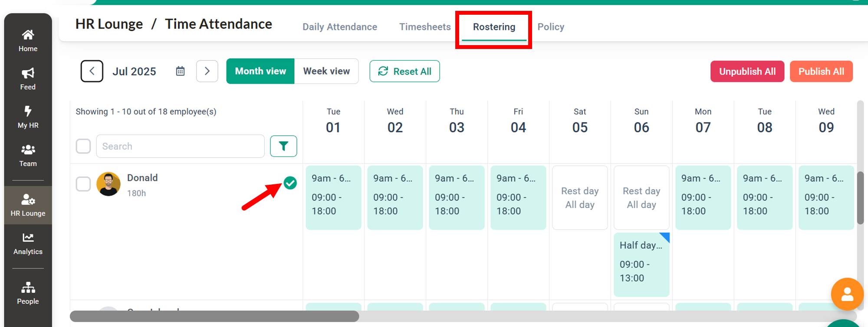
Task: Open the Policy tab
Action: pyautogui.click(x=551, y=27)
